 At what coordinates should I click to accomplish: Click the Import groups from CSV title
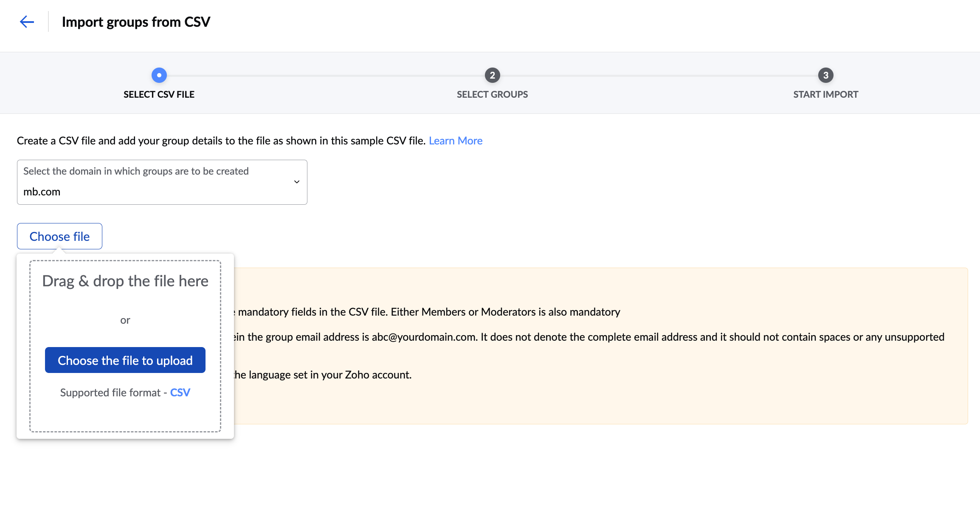pos(136,22)
